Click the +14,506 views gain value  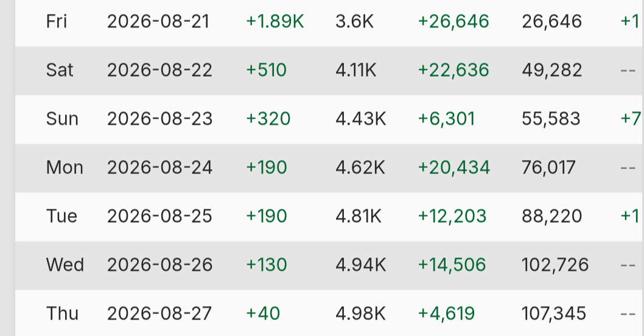pyautogui.click(x=452, y=265)
